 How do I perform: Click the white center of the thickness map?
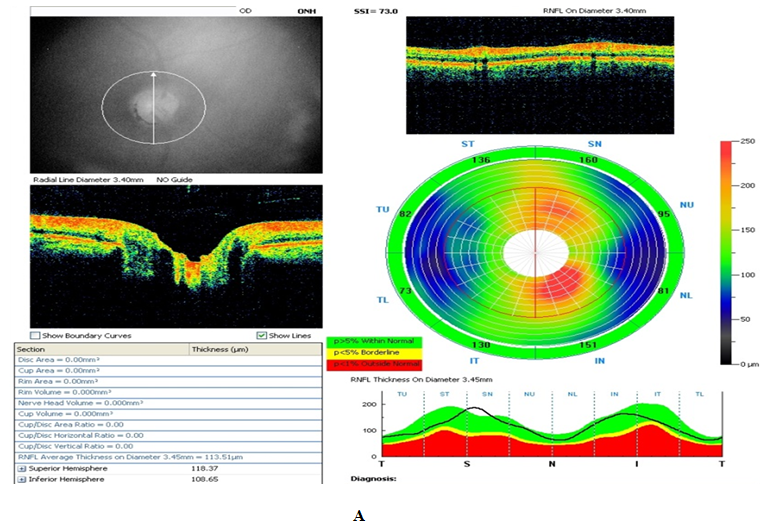[536, 250]
